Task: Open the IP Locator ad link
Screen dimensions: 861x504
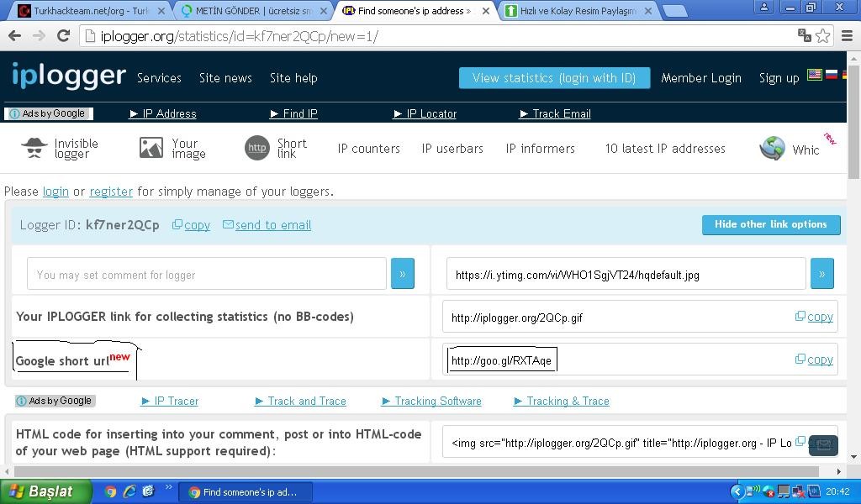Action: click(x=425, y=113)
